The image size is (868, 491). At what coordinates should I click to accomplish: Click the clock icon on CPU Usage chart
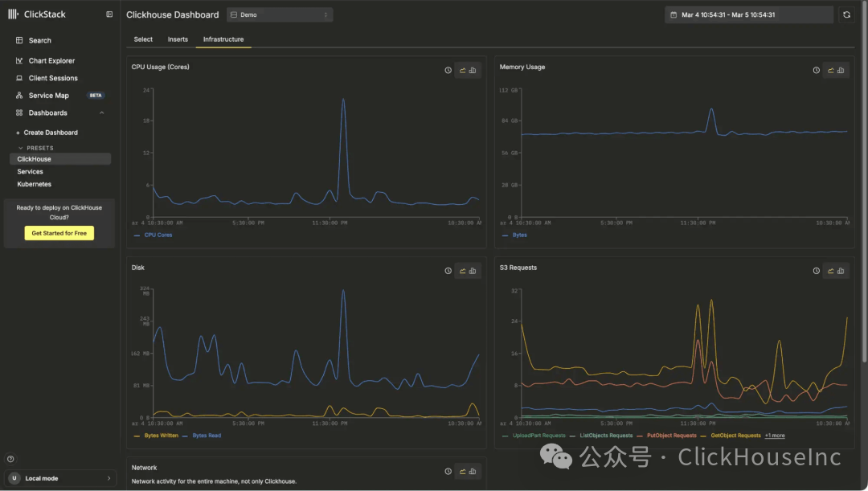[448, 70]
